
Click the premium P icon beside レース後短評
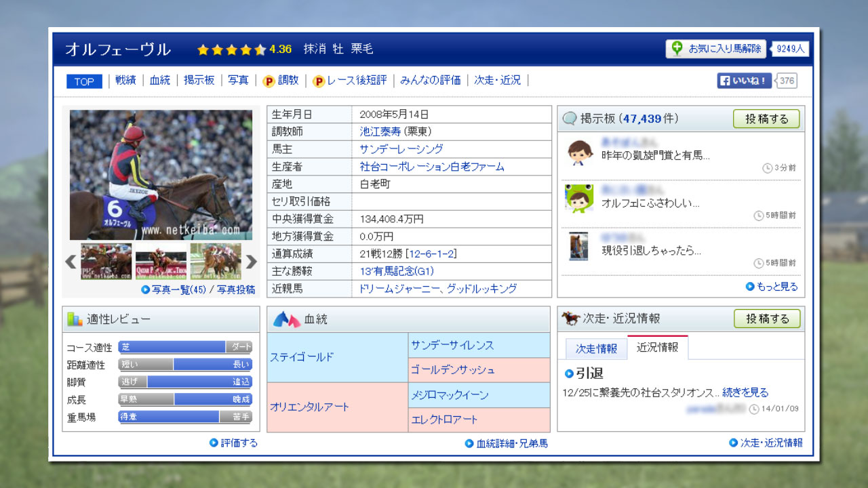319,81
